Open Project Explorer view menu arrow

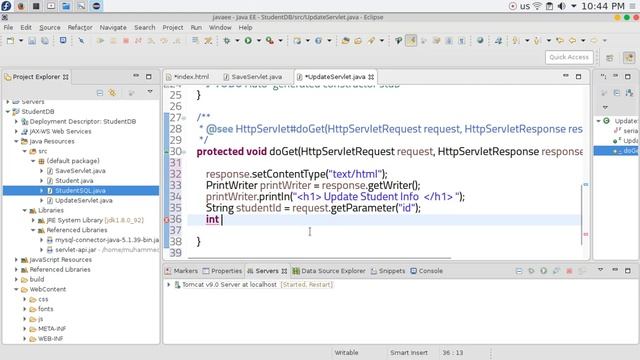[150, 92]
